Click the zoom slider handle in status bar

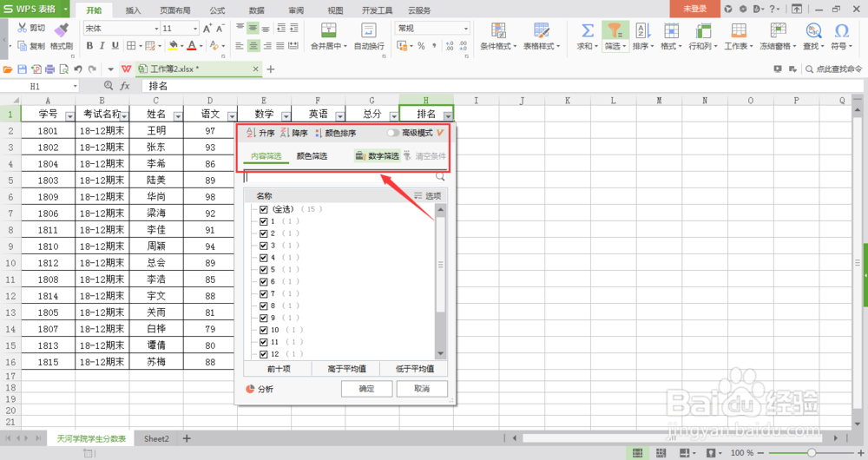(811, 453)
